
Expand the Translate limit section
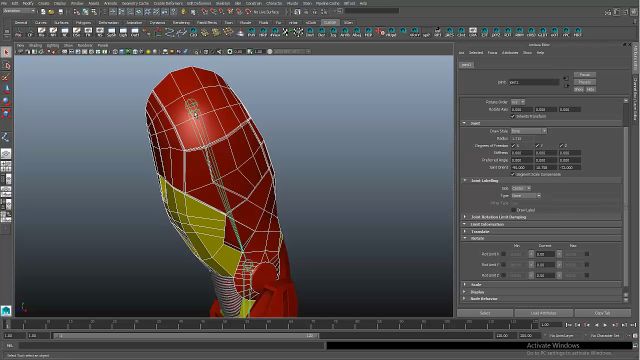(464, 231)
